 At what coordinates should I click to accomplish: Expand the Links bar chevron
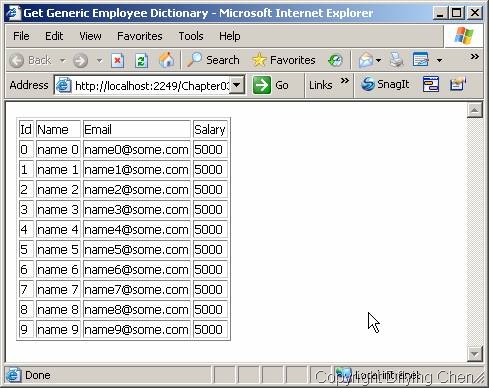[x=345, y=80]
